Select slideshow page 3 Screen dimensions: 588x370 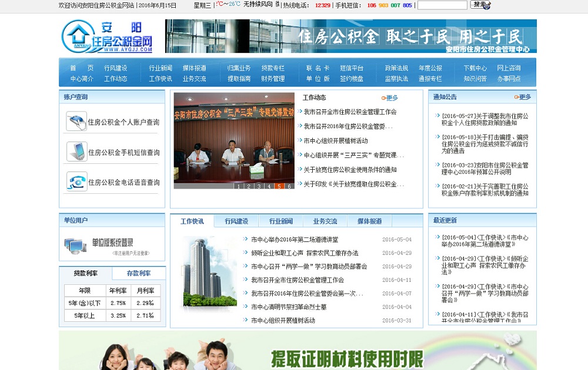(x=259, y=186)
